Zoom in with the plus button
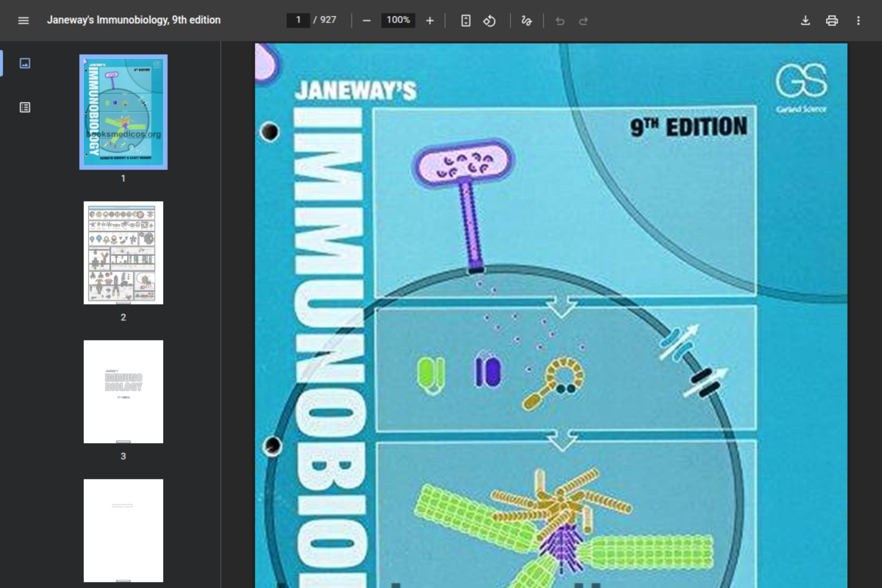This screenshot has width=882, height=588. pos(430,21)
